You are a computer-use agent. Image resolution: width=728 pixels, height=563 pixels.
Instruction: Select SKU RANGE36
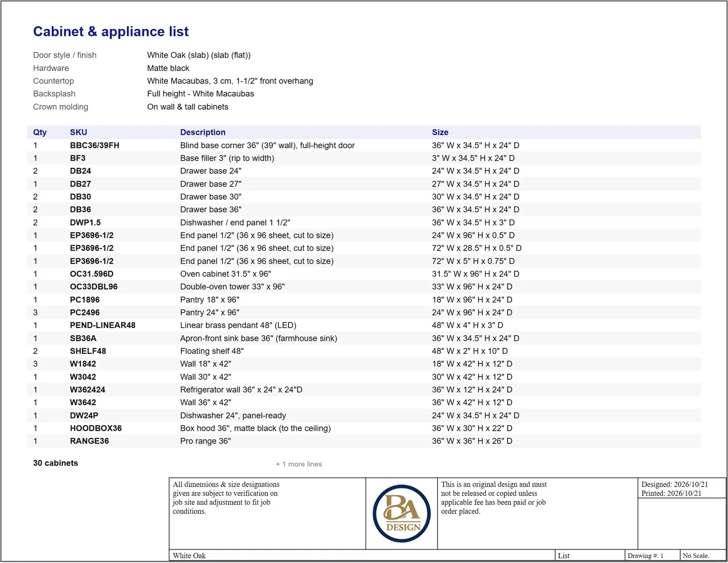[x=89, y=441]
